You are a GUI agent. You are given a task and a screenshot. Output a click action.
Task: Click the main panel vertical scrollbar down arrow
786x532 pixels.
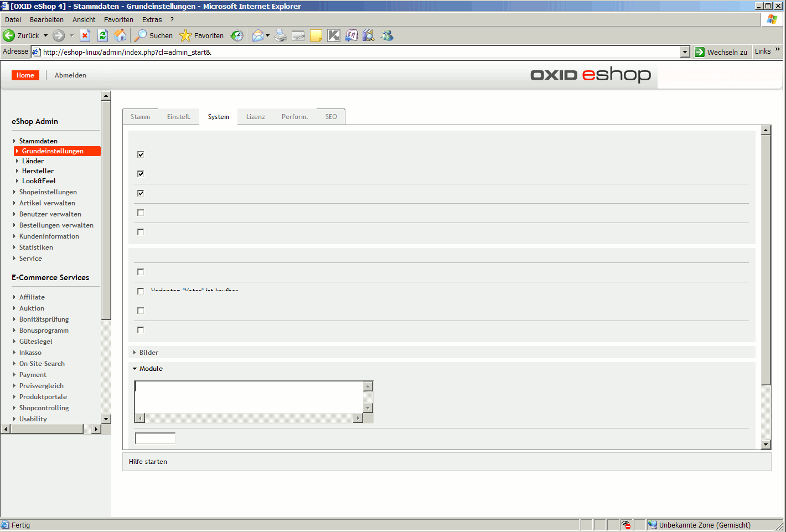[766, 444]
